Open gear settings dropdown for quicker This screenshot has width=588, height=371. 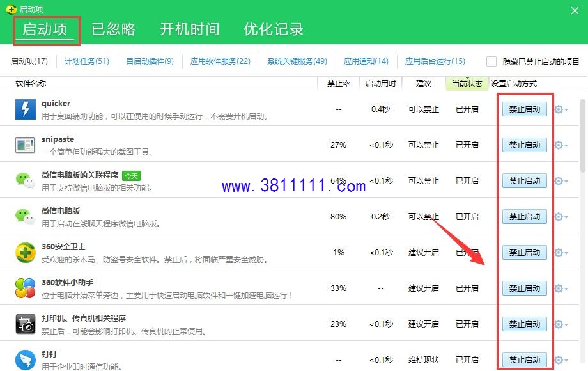(x=561, y=109)
